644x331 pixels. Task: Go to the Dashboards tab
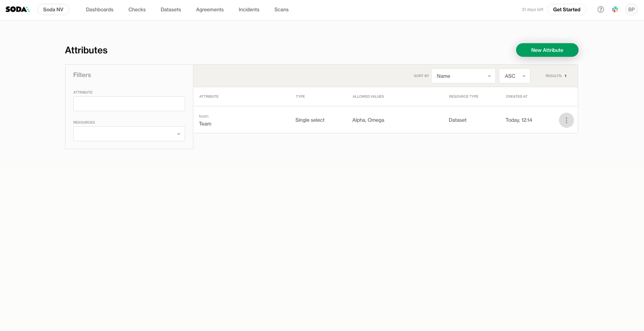pyautogui.click(x=99, y=9)
